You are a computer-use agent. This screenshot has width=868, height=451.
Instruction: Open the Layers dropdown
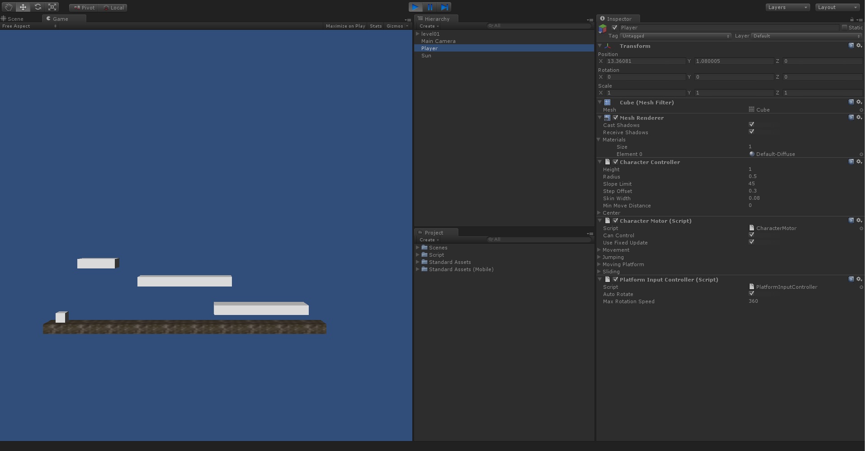(788, 7)
